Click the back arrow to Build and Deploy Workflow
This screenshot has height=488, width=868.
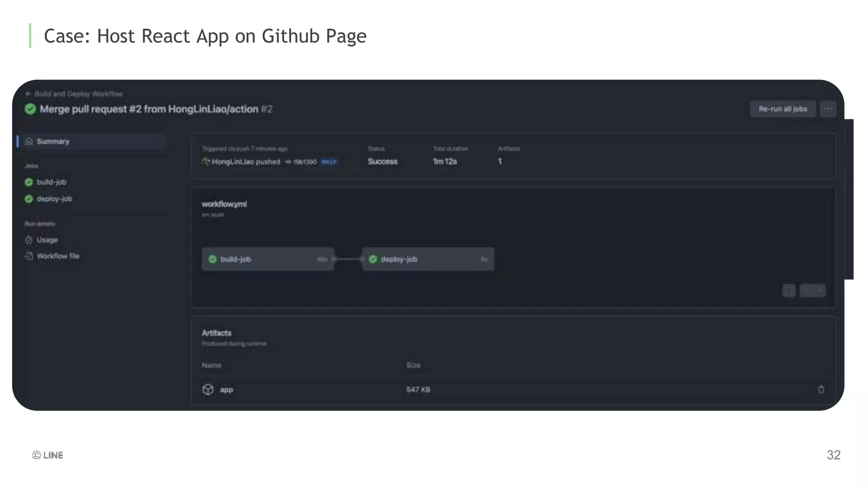point(28,94)
